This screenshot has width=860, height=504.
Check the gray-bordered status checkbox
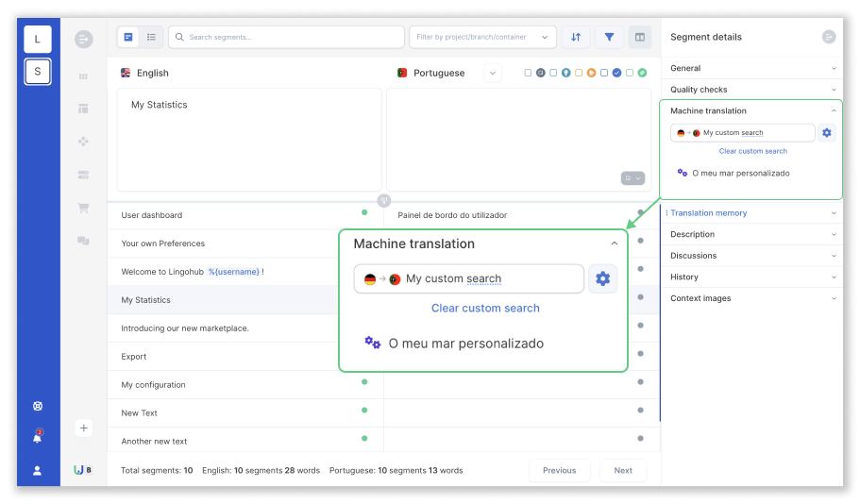click(528, 73)
